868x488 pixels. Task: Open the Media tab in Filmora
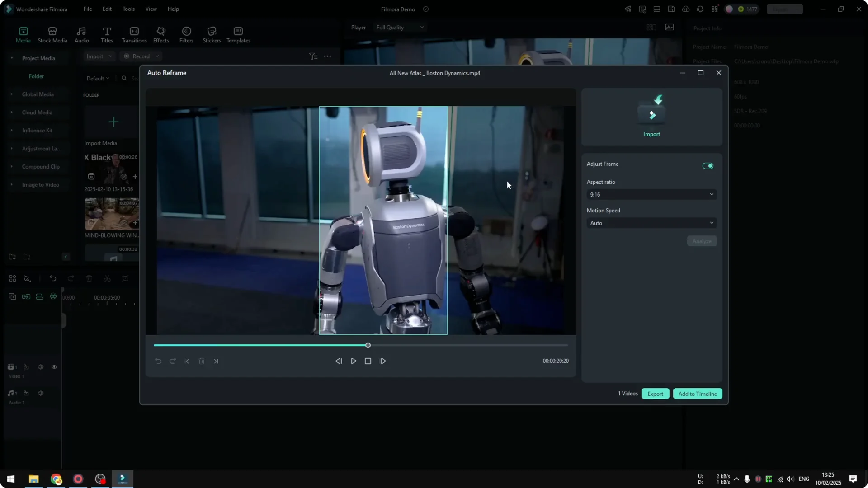(23, 35)
